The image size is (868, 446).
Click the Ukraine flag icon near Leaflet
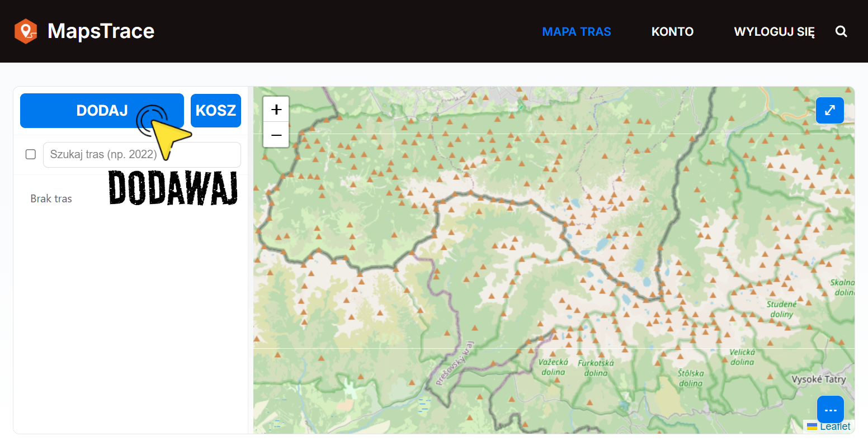(x=812, y=427)
